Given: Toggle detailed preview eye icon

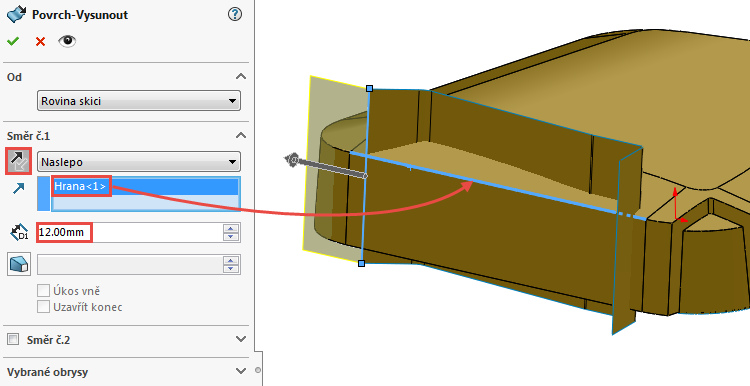Looking at the screenshot, I should tap(67, 41).
